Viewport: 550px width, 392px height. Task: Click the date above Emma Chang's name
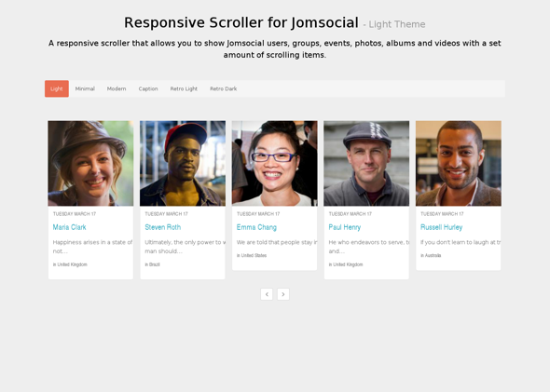(x=258, y=213)
